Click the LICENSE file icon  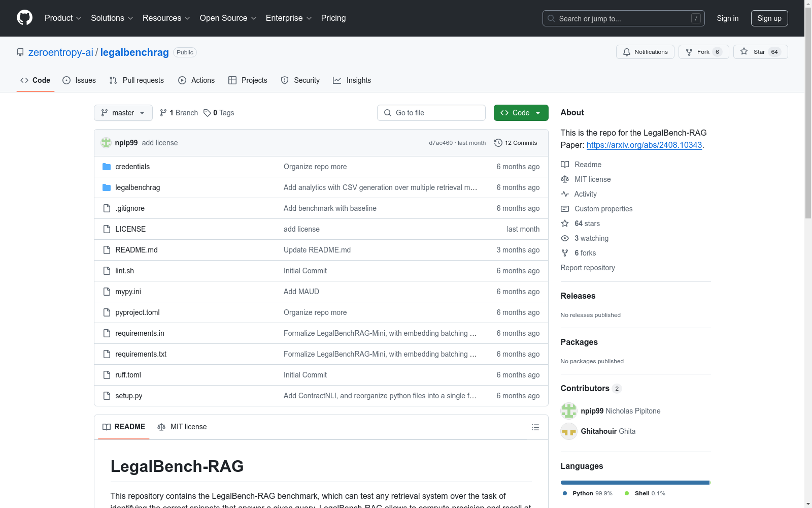point(107,229)
